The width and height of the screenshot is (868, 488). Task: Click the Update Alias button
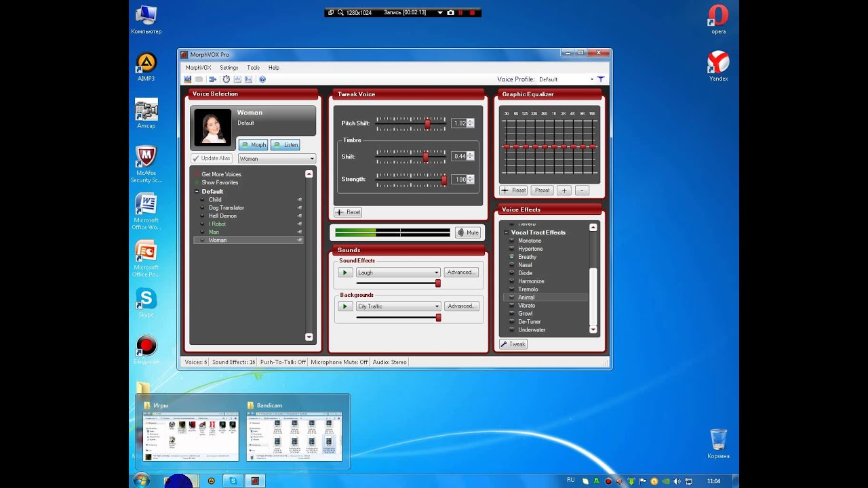tap(212, 159)
